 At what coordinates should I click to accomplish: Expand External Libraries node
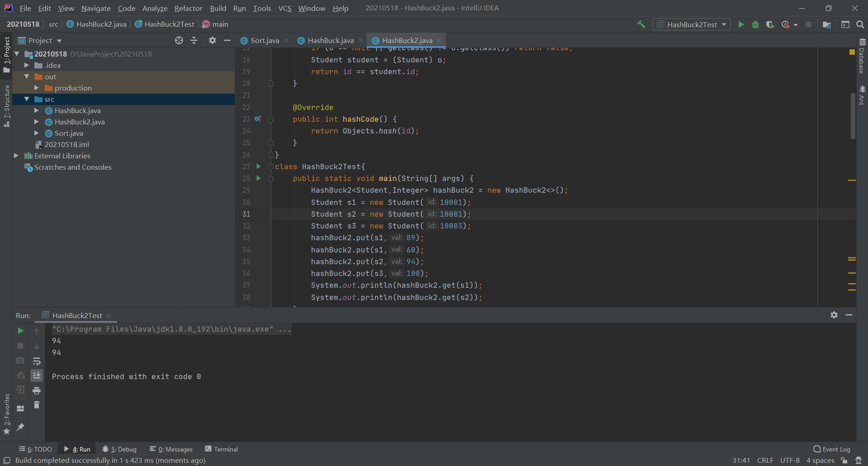click(17, 156)
